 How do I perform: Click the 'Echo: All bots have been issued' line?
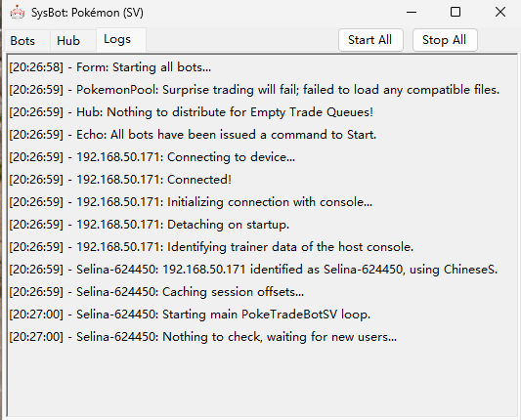coord(193,135)
